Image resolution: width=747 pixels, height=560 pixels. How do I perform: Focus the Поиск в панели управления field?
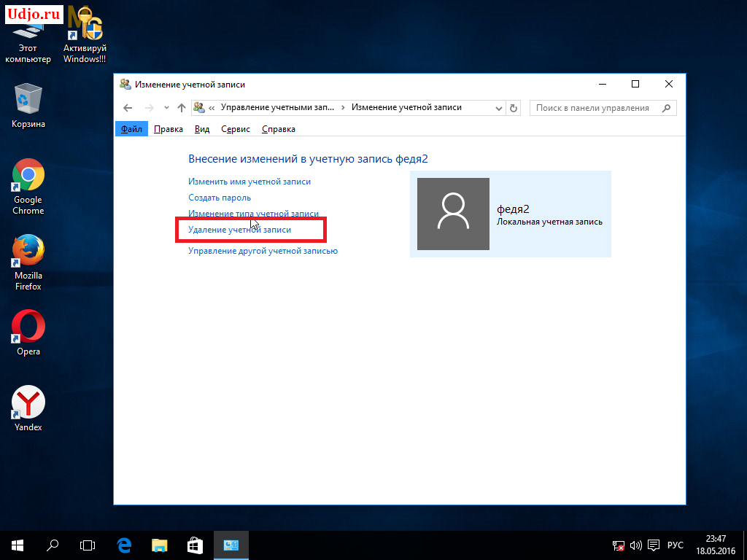coord(603,108)
